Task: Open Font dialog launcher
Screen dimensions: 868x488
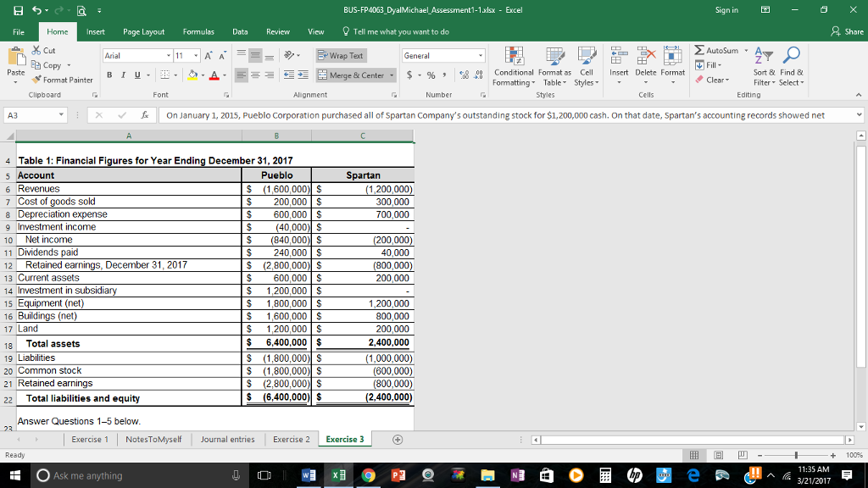Action: 226,95
